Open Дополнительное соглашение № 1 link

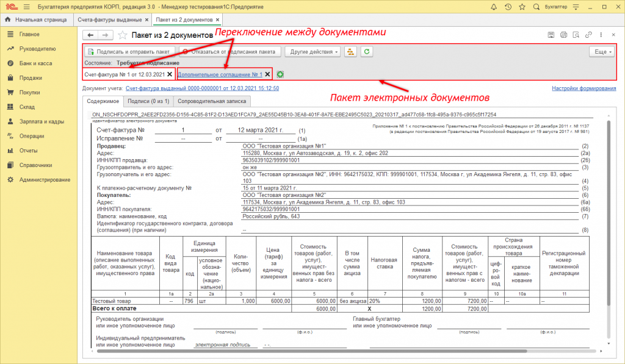point(220,74)
